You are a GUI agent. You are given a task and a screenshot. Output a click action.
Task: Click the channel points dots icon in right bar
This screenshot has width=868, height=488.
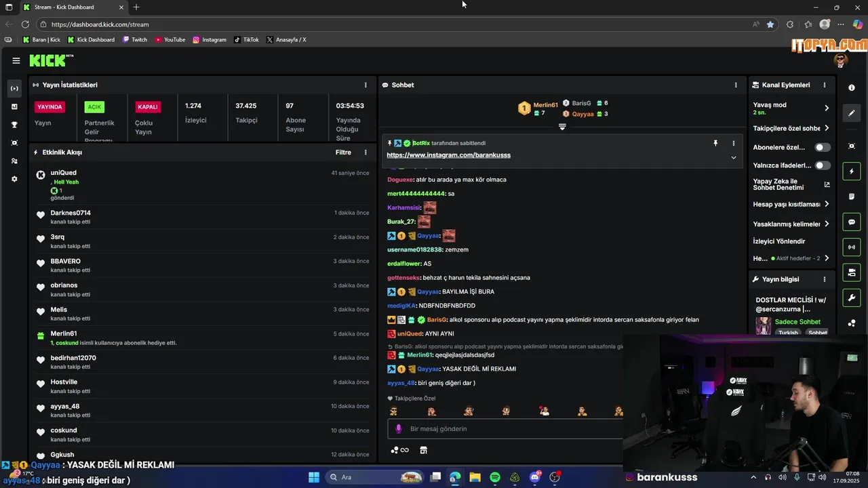coord(852,323)
